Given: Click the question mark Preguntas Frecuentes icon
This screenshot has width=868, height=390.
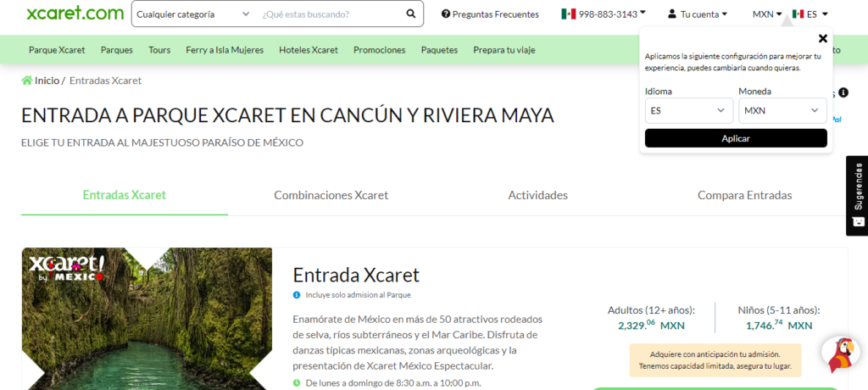Looking at the screenshot, I should (446, 14).
